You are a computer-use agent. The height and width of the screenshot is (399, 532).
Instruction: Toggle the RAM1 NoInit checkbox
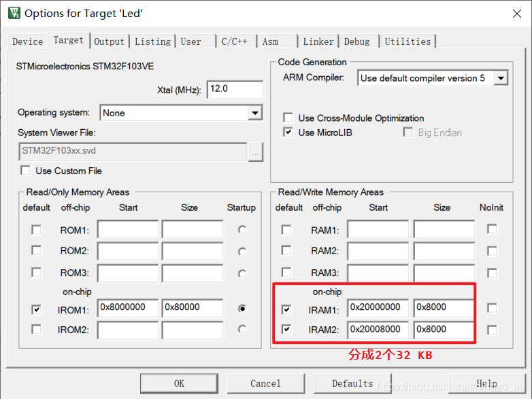pos(492,229)
